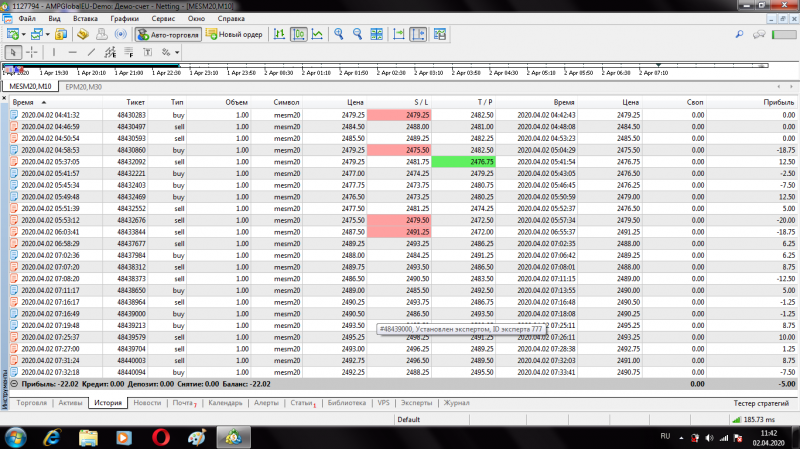The width and height of the screenshot is (800, 449).
Task: Click the green T/P cell 2476.75
Action: pyautogui.click(x=463, y=162)
